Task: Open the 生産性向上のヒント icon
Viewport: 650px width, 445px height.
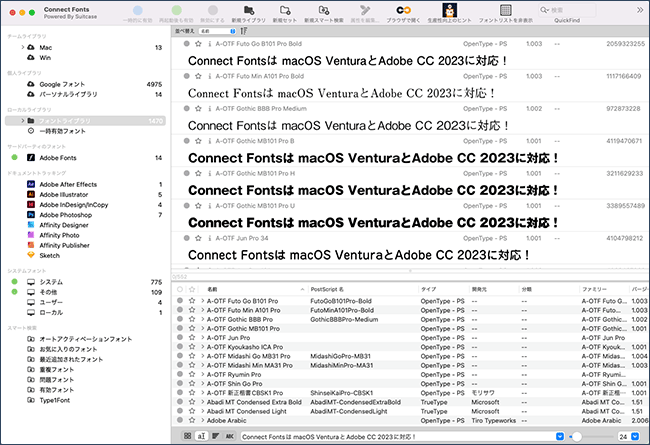Action: (x=449, y=10)
